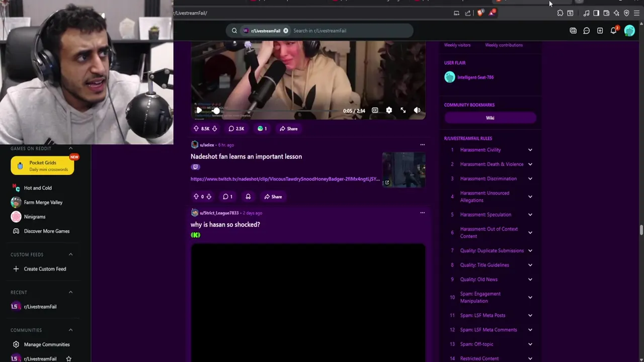Screen dimensions: 644x362
Task: Open the browser share page icon
Action: click(468, 13)
